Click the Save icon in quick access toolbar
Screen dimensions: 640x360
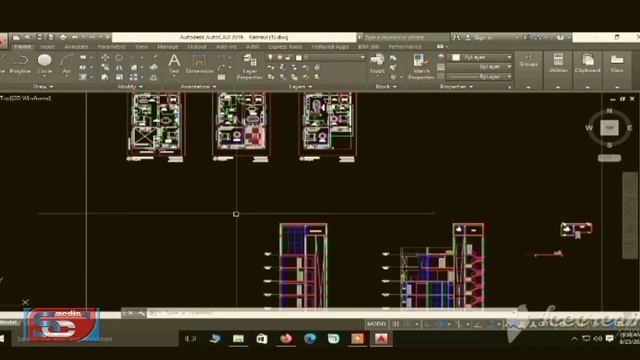[x=40, y=37]
